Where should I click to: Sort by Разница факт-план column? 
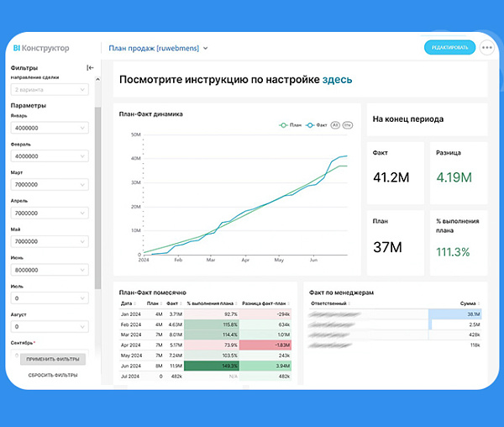coord(265,303)
